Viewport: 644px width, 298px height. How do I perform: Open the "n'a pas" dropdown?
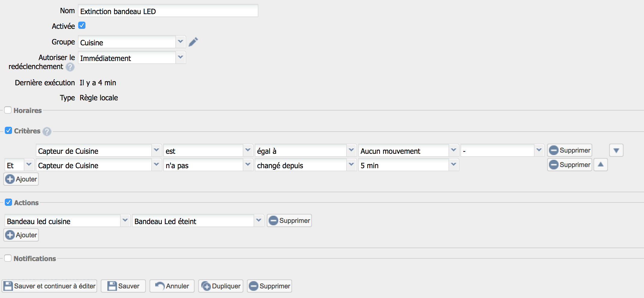pos(208,165)
